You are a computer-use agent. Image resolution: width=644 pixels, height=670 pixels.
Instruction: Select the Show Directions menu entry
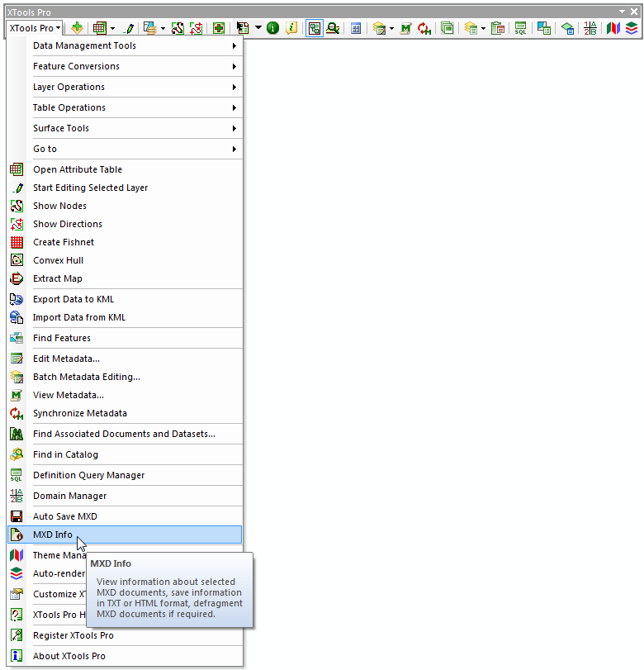[125, 224]
